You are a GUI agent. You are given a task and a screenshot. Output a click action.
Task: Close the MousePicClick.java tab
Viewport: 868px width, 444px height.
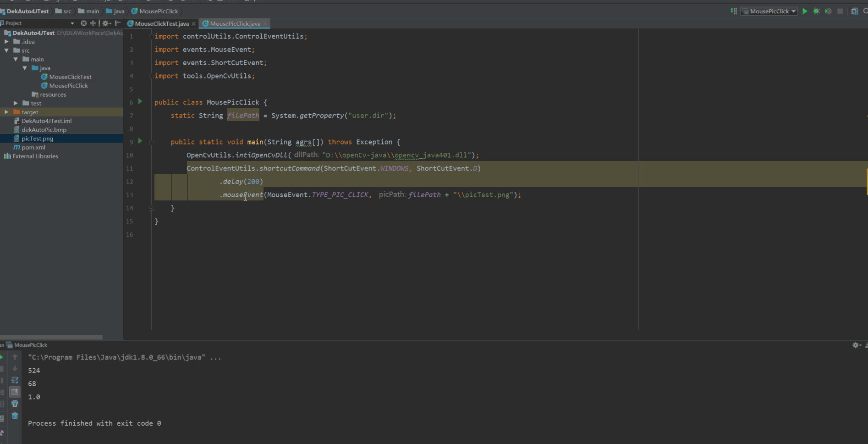point(265,24)
